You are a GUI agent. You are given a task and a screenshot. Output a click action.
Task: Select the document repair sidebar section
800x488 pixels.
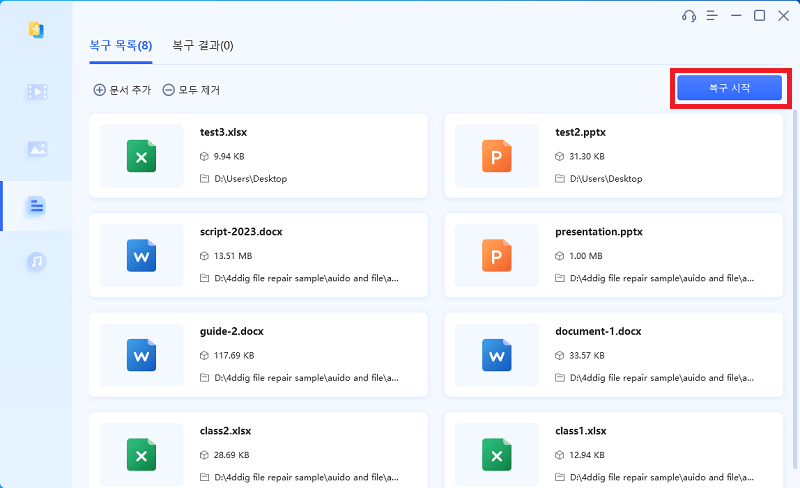click(36, 206)
